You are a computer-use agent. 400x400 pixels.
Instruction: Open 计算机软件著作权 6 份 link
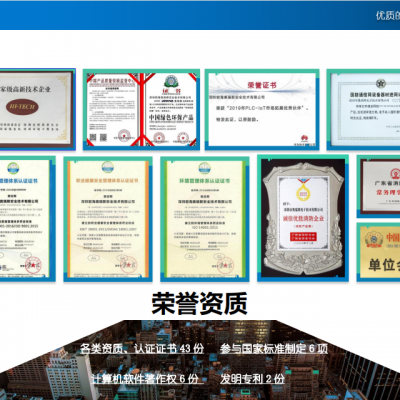[145, 379]
